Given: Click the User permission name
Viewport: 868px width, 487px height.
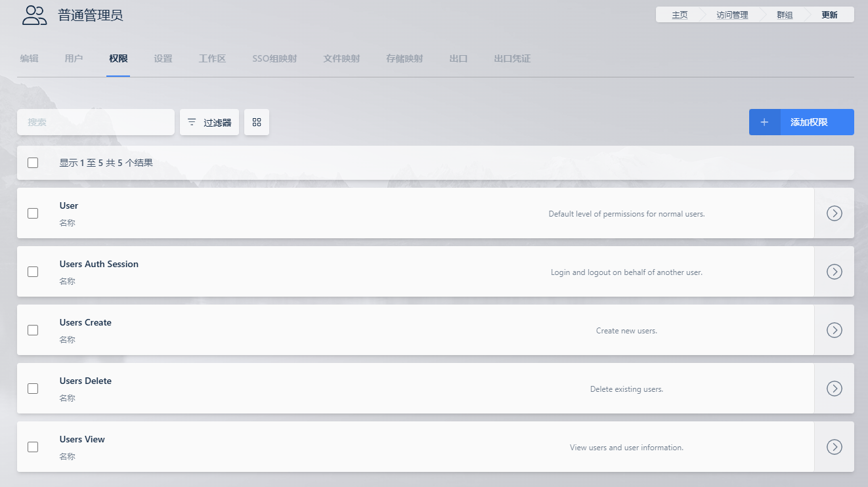Looking at the screenshot, I should click(69, 205).
